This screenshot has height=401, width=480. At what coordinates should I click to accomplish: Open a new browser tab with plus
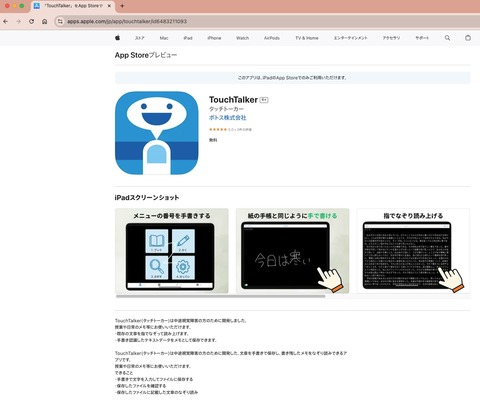coord(122,6)
